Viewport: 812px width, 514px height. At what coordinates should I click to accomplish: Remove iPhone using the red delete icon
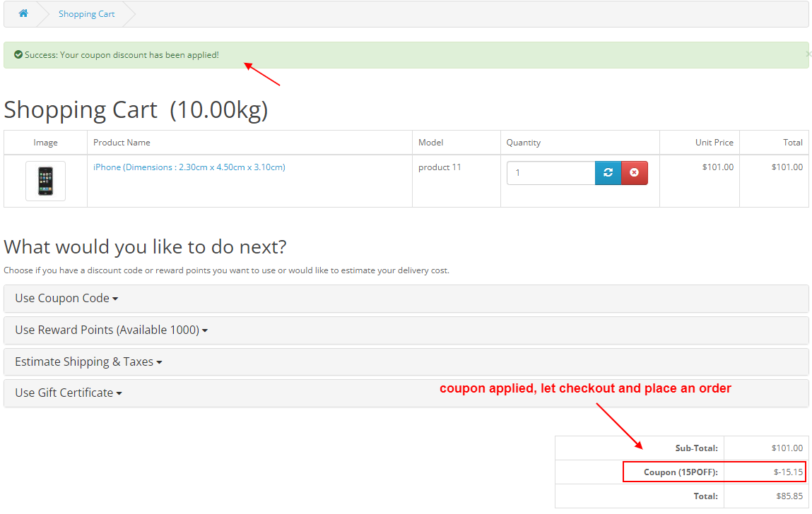(x=634, y=173)
